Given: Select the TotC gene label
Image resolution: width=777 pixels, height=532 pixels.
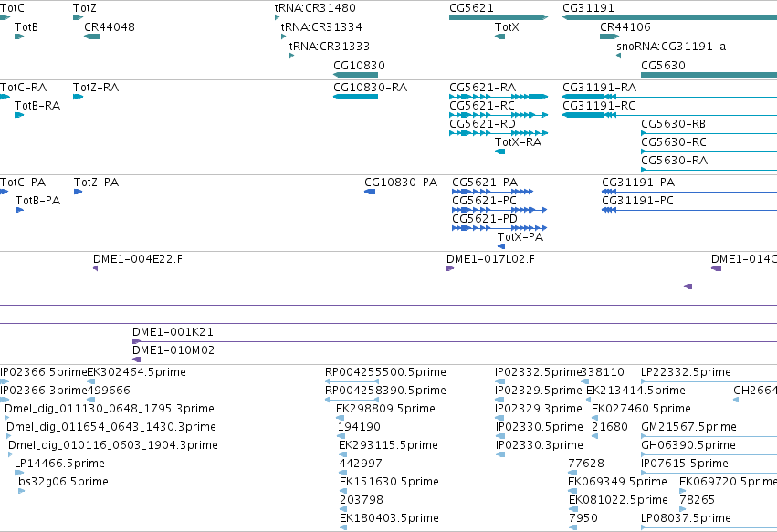Looking at the screenshot, I should tap(12, 8).
